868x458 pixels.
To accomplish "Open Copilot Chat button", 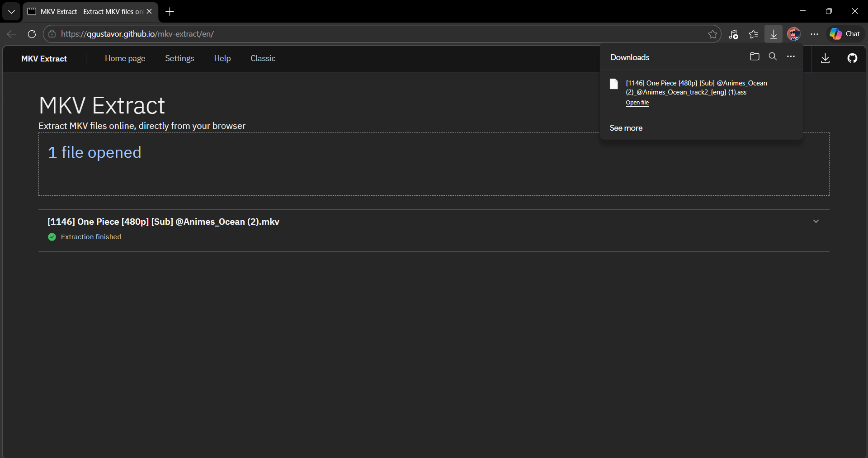I will click(845, 34).
